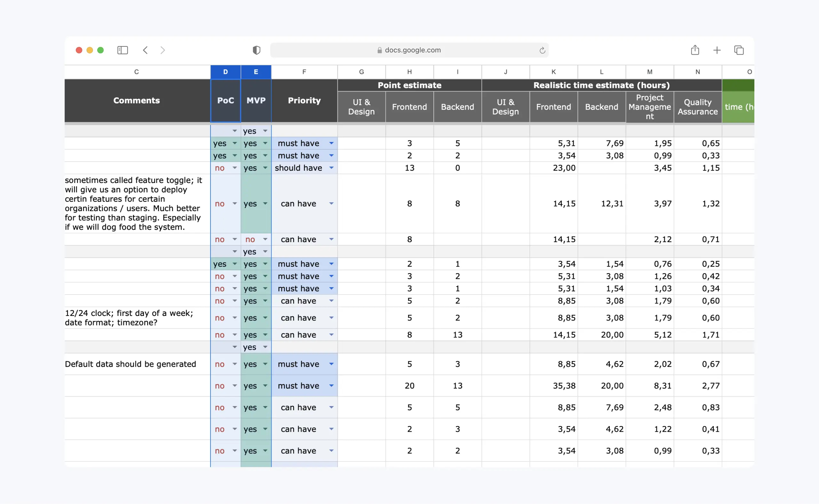Screen dimensions: 819x504
Task: Click the feature toggle comment cell
Action: (137, 204)
